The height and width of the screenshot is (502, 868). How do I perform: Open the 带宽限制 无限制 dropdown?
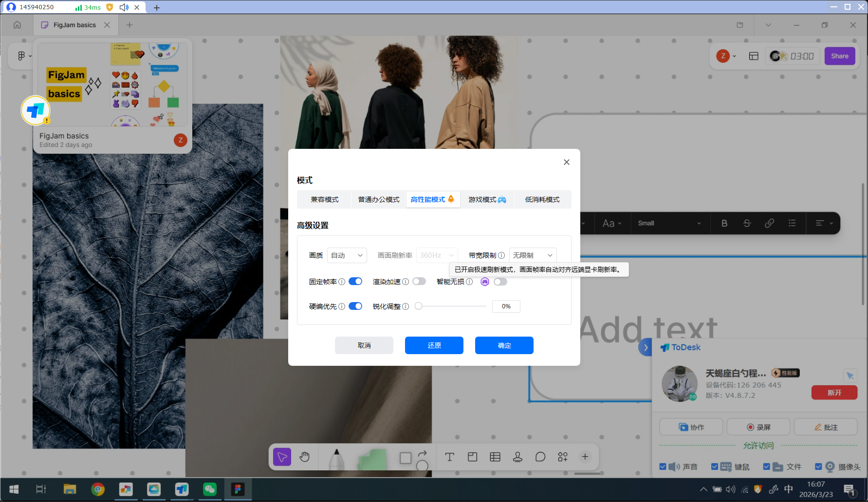coord(533,255)
